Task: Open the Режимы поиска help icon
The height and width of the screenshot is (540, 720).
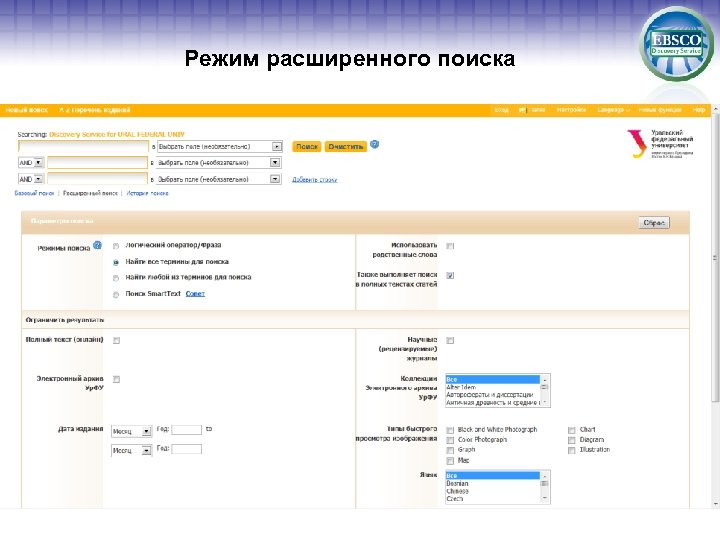Action: tap(97, 245)
